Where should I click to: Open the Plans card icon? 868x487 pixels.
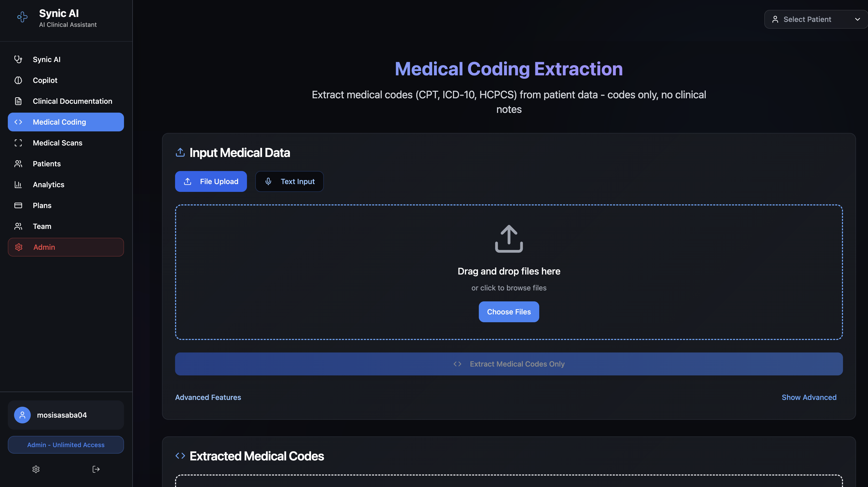(x=18, y=205)
